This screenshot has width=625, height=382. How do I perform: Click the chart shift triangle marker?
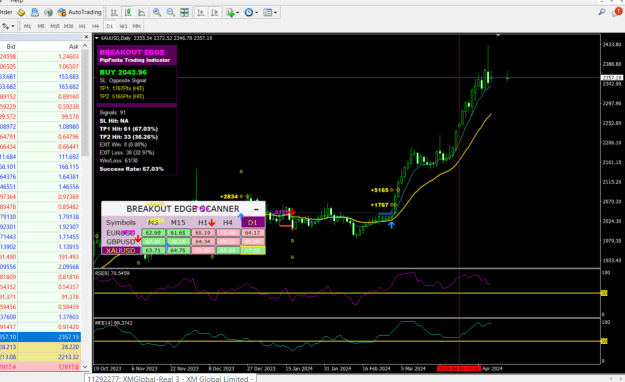point(498,36)
